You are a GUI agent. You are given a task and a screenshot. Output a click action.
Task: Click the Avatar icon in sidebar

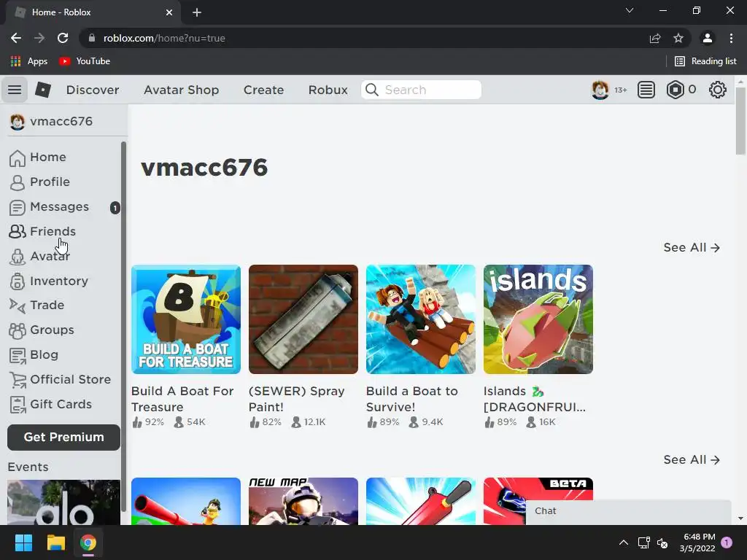point(18,257)
